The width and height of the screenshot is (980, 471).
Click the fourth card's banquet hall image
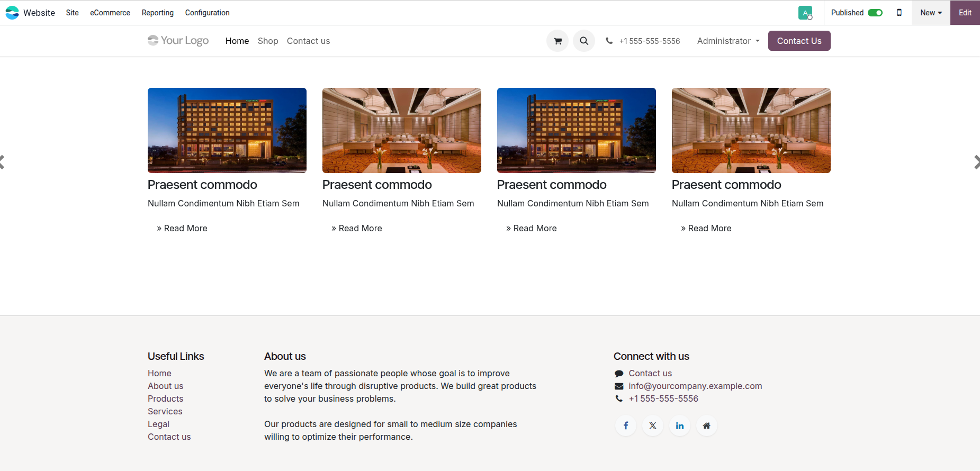point(751,130)
